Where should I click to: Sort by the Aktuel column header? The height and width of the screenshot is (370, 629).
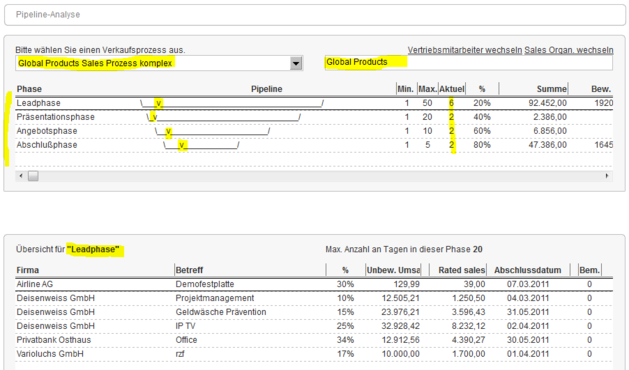[x=452, y=89]
